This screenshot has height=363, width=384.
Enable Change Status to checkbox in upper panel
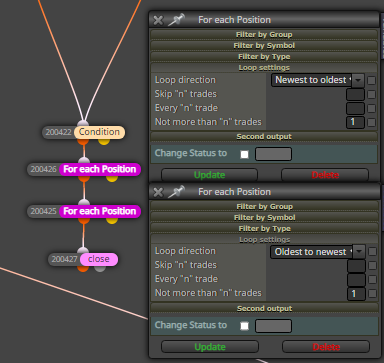click(x=245, y=154)
